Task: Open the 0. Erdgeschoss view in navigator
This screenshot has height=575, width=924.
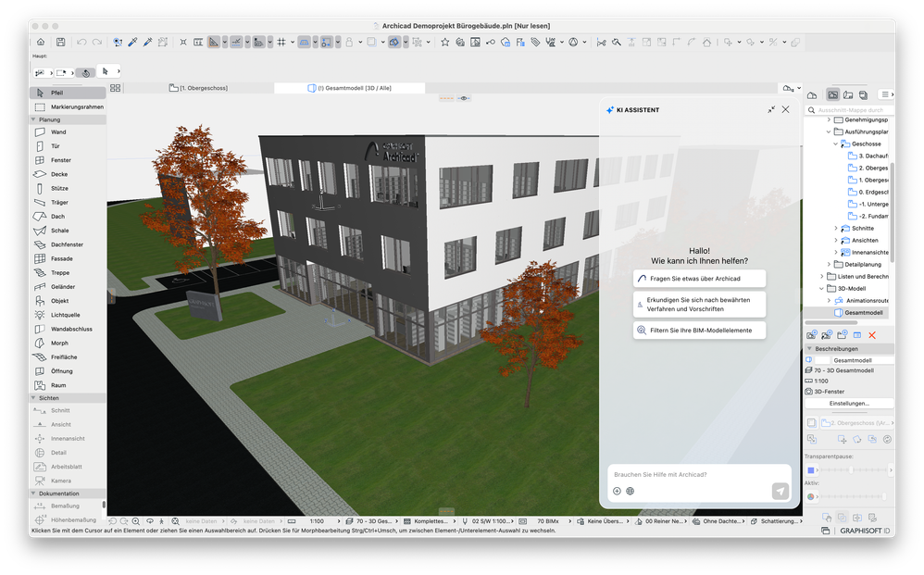Action: tap(868, 192)
